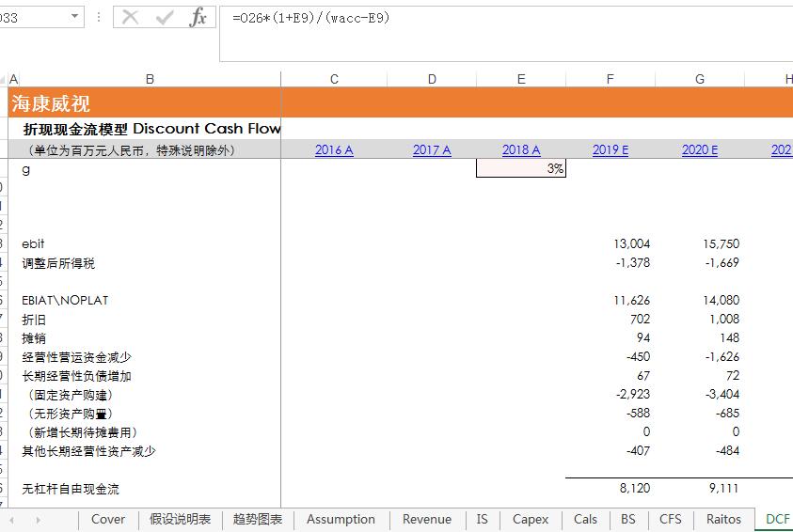Screen dimensions: 793x532
Task: Cancel formula entry with the X icon
Action: [130, 18]
